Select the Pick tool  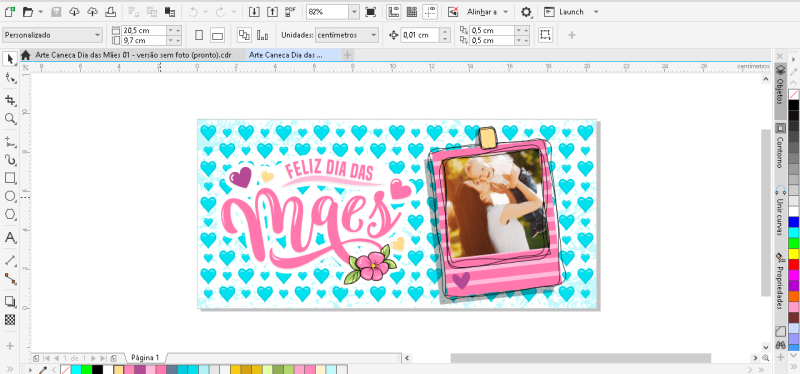tap(10, 59)
